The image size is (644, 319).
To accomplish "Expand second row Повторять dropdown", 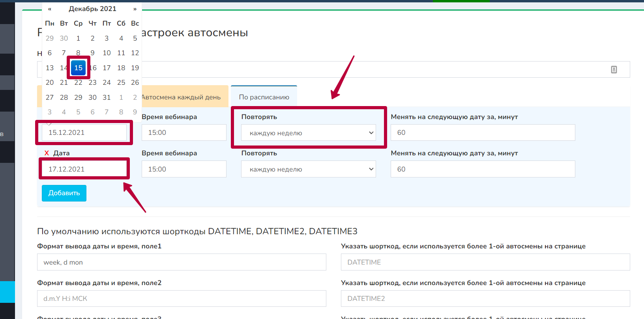I will pos(308,169).
